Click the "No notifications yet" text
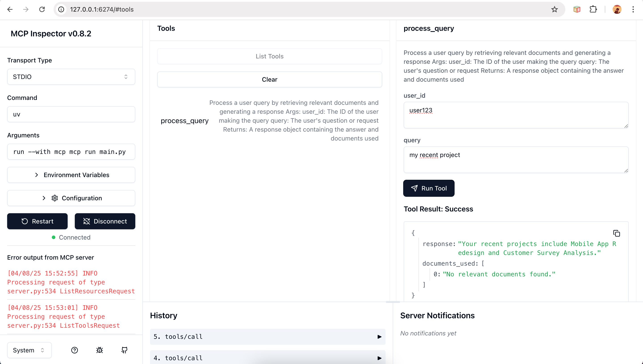The width and height of the screenshot is (643, 364). [x=428, y=333]
